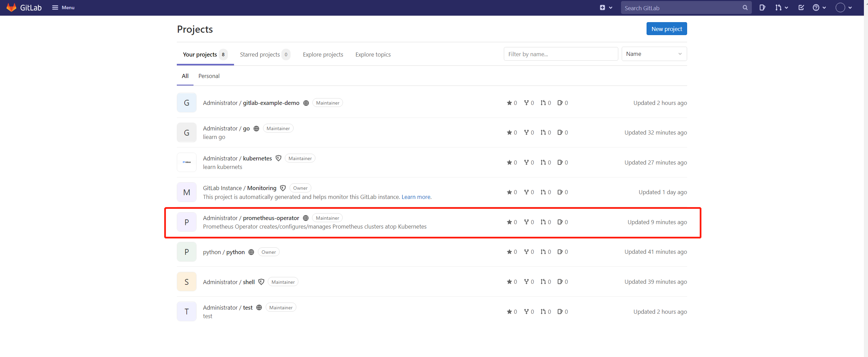868x357 pixels.
Task: Open the gitlab-example-demo project link
Action: click(x=251, y=103)
